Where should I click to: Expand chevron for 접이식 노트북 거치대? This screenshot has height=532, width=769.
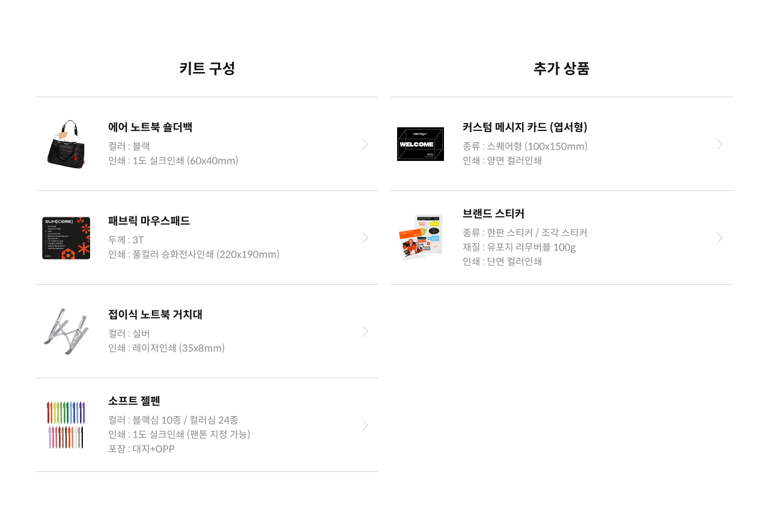coord(365,331)
